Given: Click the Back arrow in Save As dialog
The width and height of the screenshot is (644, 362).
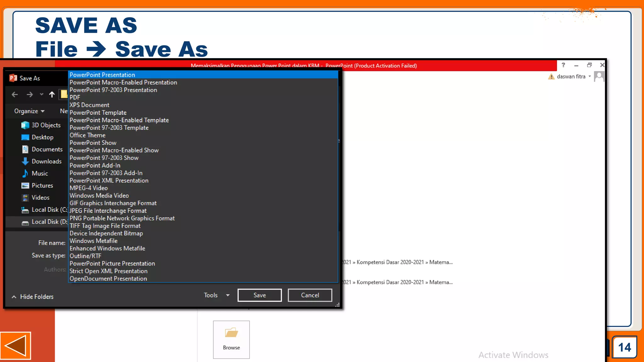Looking at the screenshot, I should [14, 95].
